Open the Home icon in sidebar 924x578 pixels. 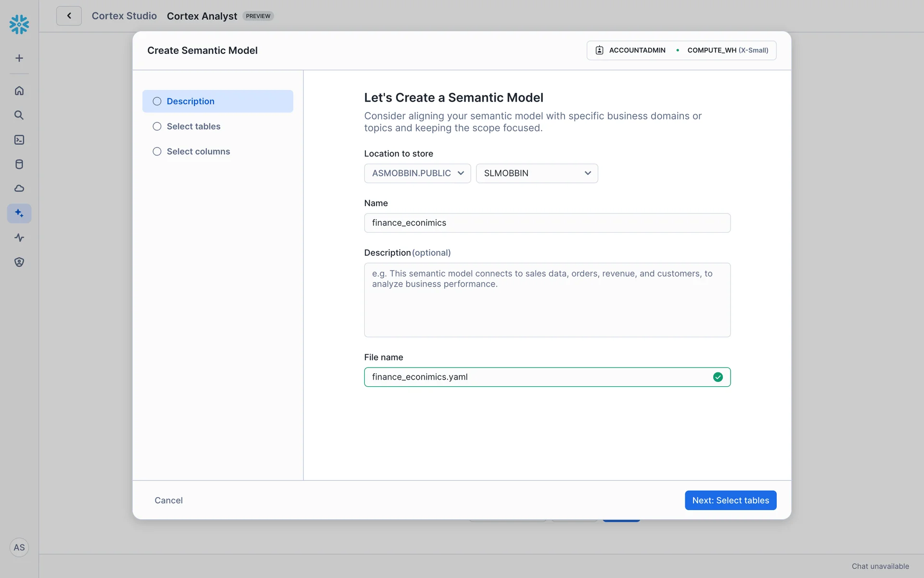coord(19,91)
